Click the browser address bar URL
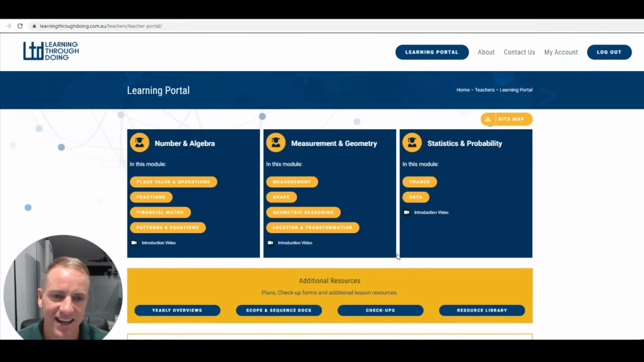 coord(101,26)
